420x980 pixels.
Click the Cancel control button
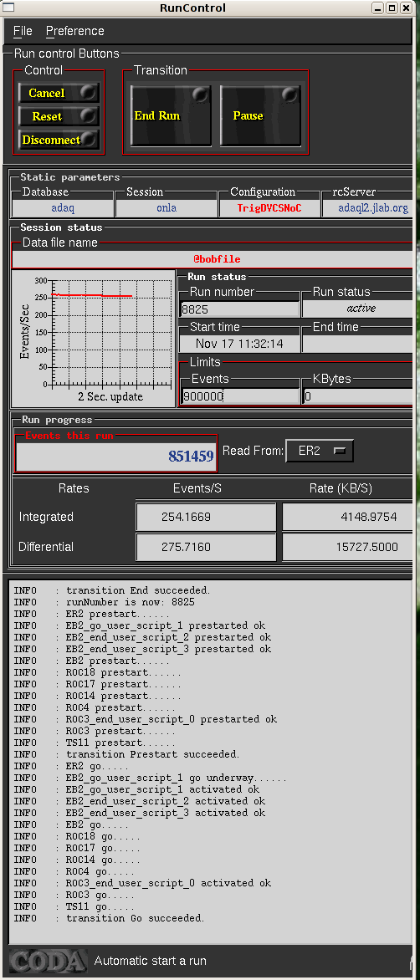click(58, 93)
